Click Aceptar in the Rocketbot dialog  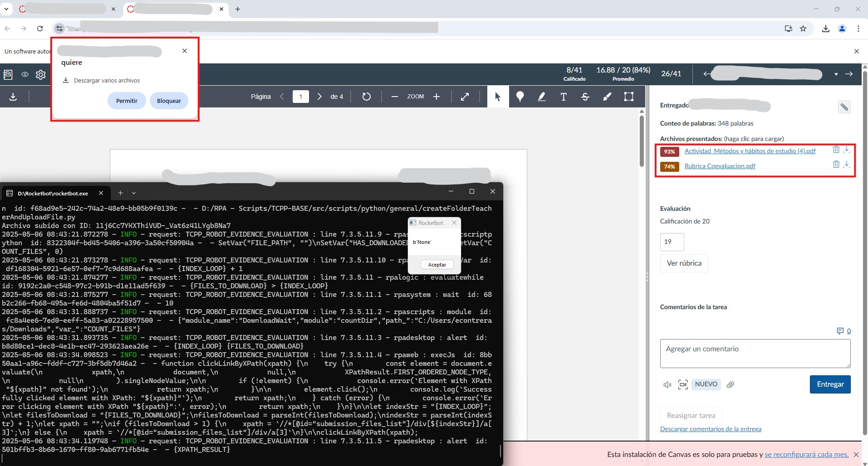point(437,265)
